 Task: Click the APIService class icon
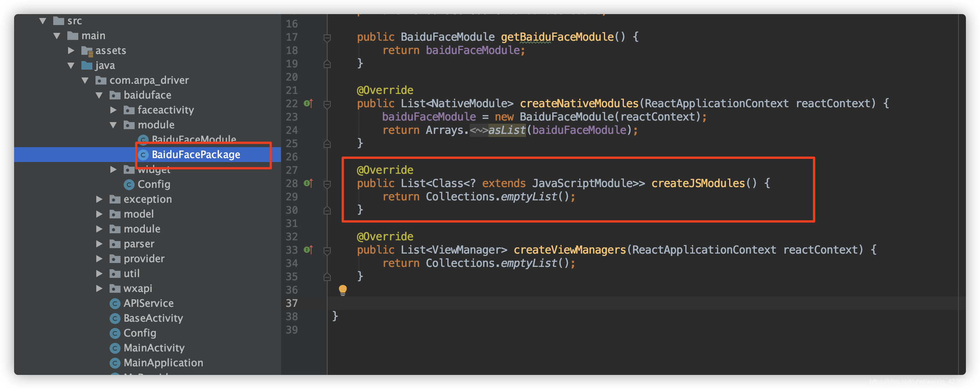[115, 303]
